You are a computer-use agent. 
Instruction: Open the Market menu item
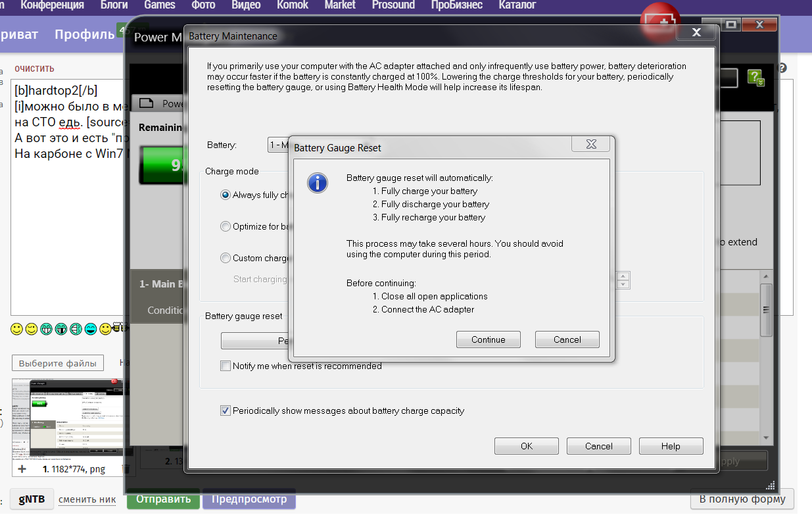[x=340, y=5]
